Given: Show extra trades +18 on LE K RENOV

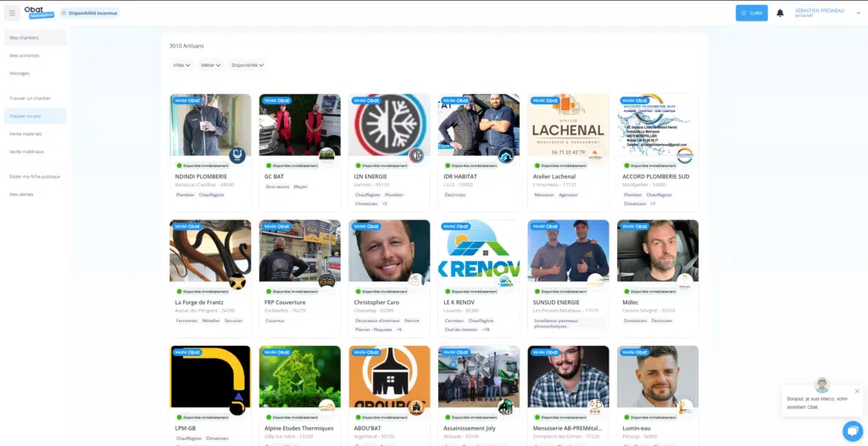Looking at the screenshot, I should (x=486, y=330).
